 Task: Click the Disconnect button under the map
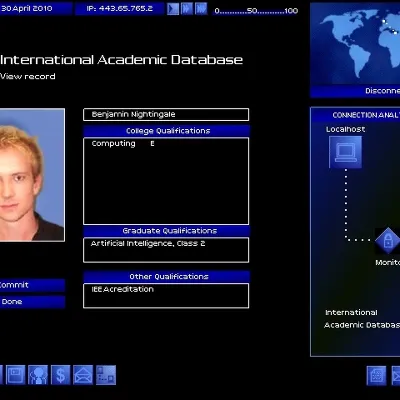pyautogui.click(x=355, y=91)
